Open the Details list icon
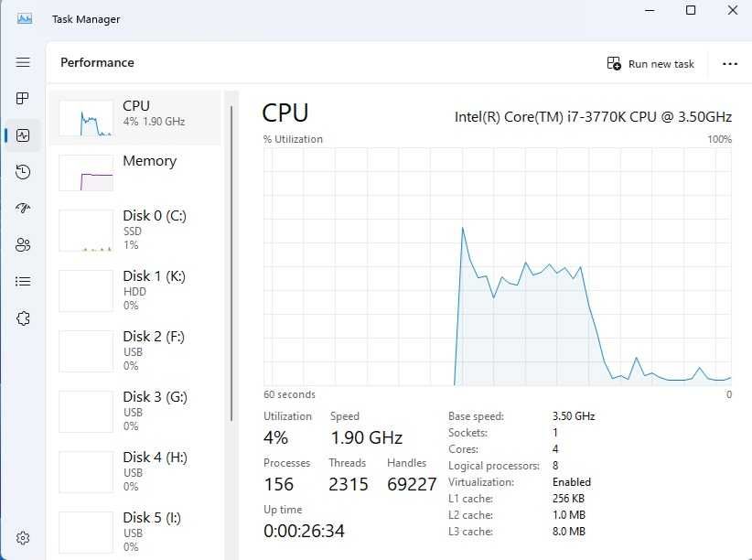This screenshot has height=560, width=752. [x=23, y=281]
